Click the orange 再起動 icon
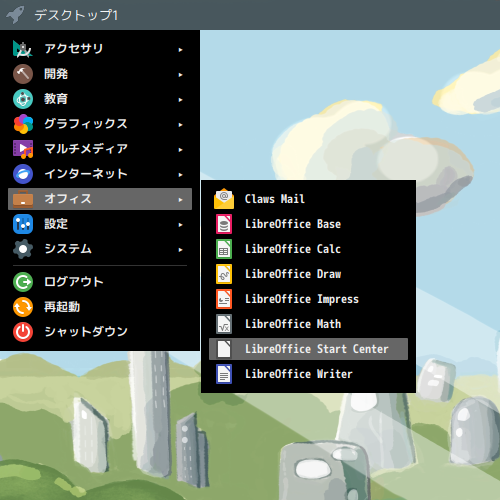This screenshot has height=500, width=500. coord(23,307)
